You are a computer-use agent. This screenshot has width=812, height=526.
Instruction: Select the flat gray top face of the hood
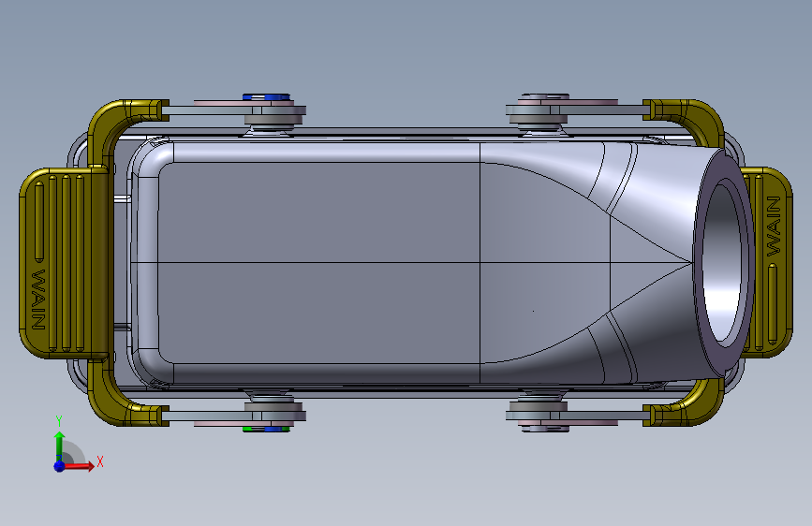(318, 263)
